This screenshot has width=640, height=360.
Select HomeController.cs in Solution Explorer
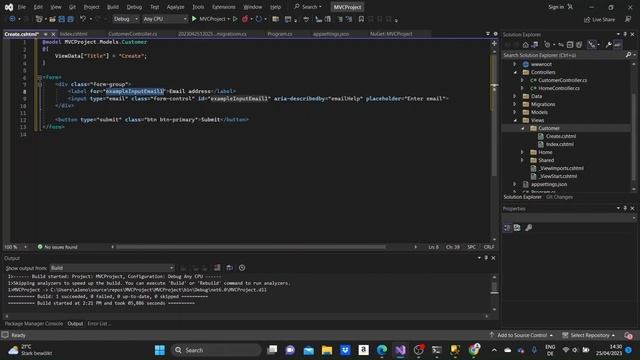coord(559,88)
